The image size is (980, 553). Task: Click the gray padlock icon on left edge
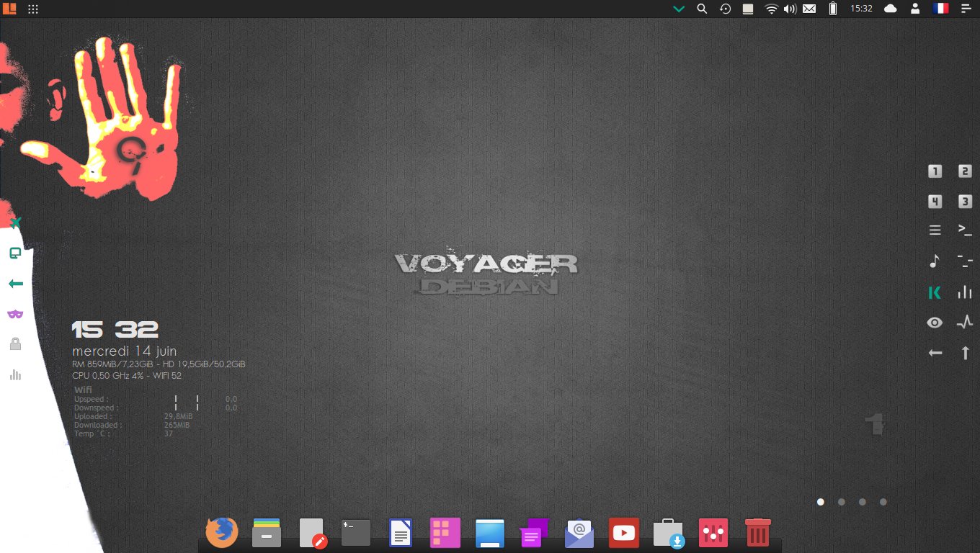[15, 344]
